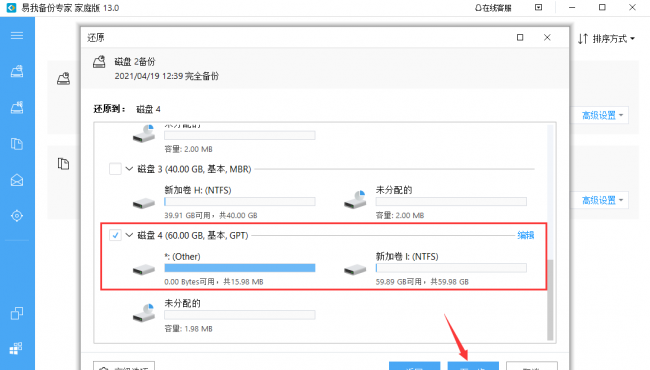Screen dimensions: 650x370
Task: Click the 新加卷 I: usage bar
Action: pyautogui.click(x=451, y=268)
